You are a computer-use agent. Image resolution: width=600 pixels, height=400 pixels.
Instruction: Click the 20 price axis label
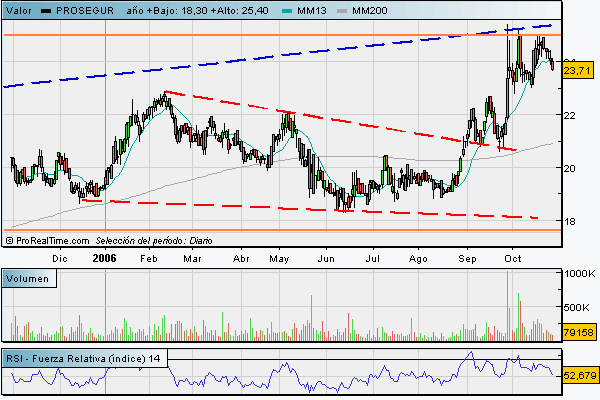[569, 168]
